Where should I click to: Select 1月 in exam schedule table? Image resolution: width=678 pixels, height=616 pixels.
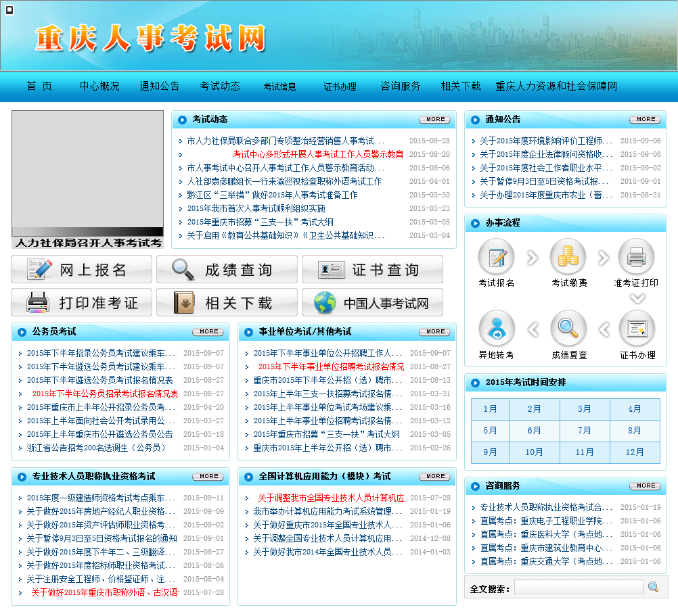490,409
